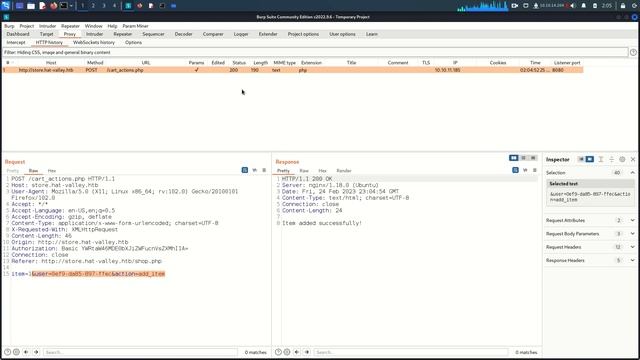Image resolution: width=640 pixels, height=360 pixels.
Task: Switch request view to Pretty
Action: tap(13, 171)
